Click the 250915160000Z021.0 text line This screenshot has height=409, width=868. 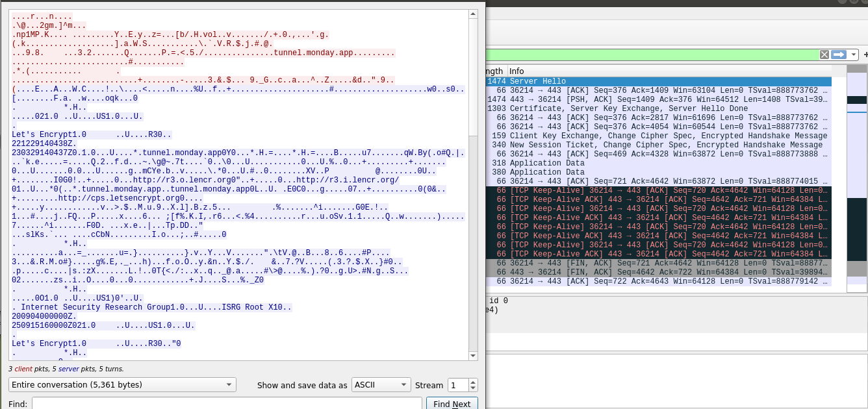point(103,325)
